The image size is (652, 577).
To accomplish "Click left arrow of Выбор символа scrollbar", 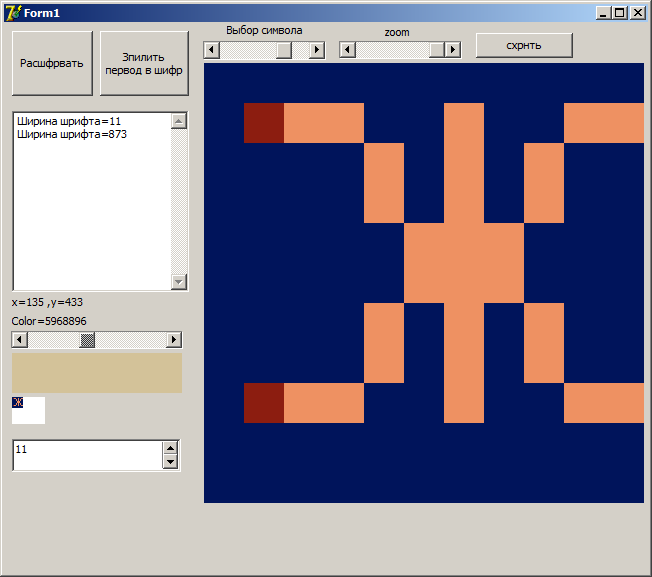I will [x=212, y=50].
